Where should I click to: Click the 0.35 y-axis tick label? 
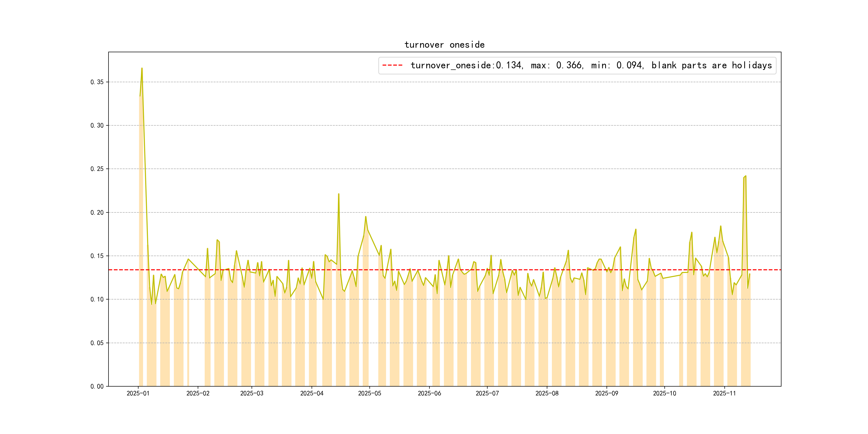[x=97, y=82]
